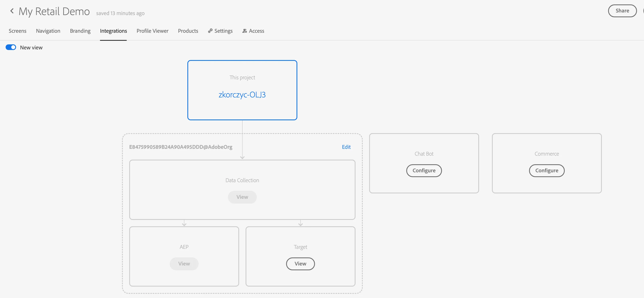Click the 'Commerce' card label

tap(547, 154)
